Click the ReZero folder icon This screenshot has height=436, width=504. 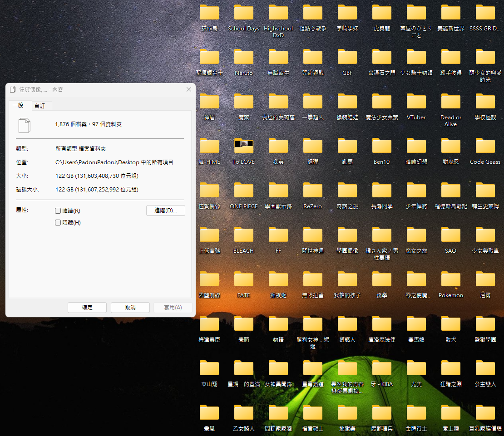(312, 191)
